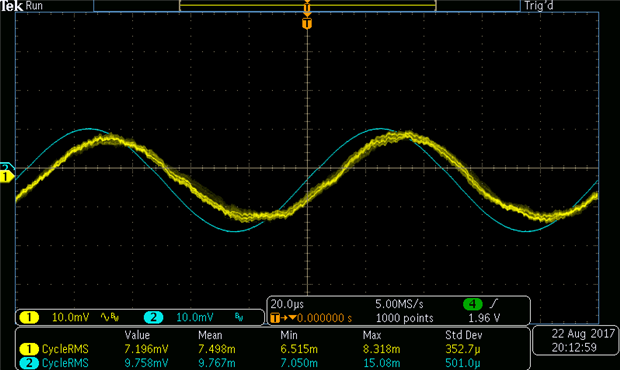Click the 1000 points record length
Screen dimensions: 620x370
tap(404, 318)
